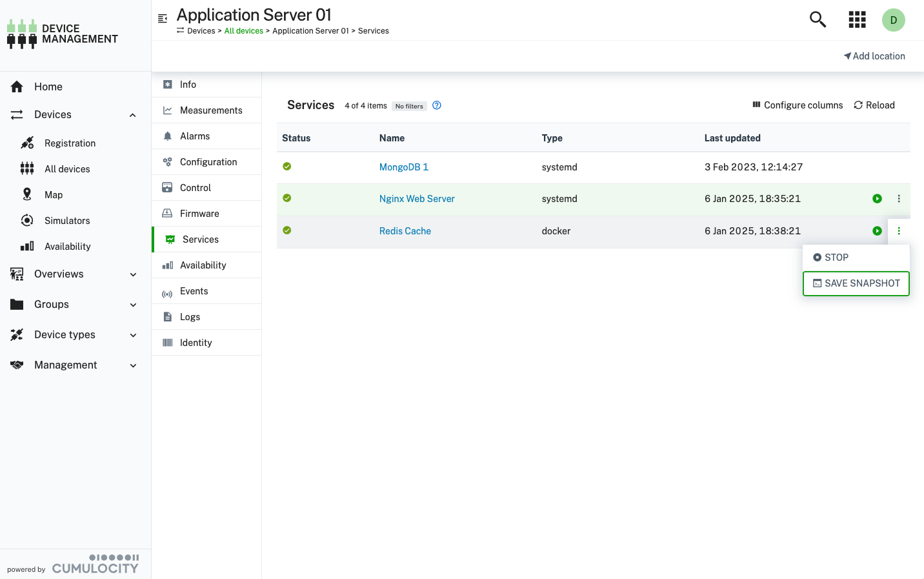Image resolution: width=924 pixels, height=579 pixels.
Task: Expand the Device types section
Action: coord(133,335)
